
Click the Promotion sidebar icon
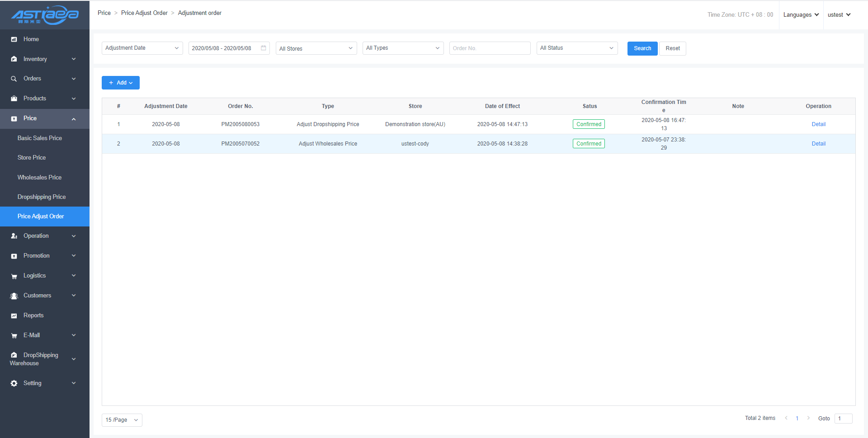pyautogui.click(x=14, y=256)
